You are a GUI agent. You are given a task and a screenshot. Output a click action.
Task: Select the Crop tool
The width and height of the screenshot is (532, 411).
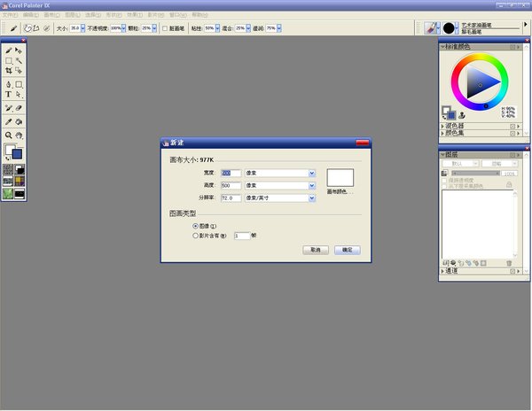[9, 71]
